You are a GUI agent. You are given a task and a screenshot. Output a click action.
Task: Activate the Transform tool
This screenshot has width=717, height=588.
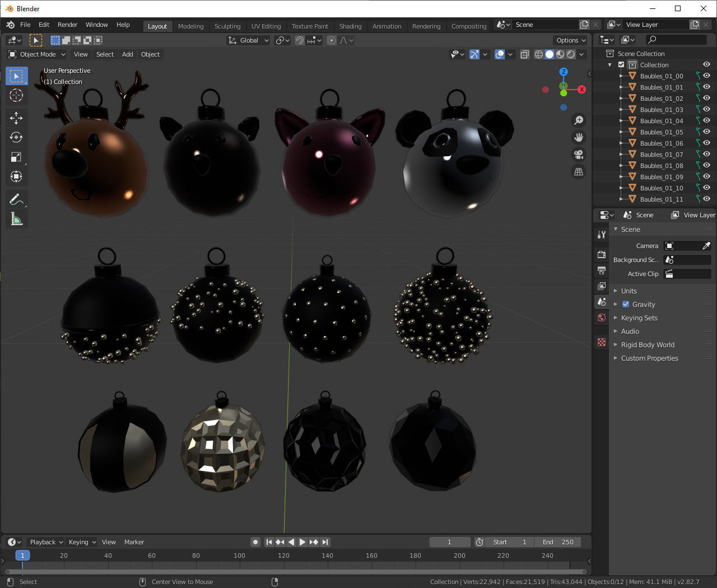[16, 176]
